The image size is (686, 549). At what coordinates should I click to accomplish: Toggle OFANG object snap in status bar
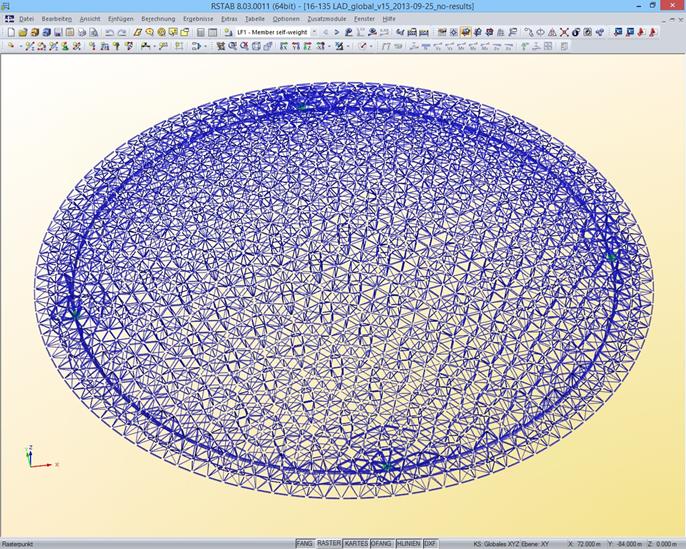pyautogui.click(x=382, y=543)
